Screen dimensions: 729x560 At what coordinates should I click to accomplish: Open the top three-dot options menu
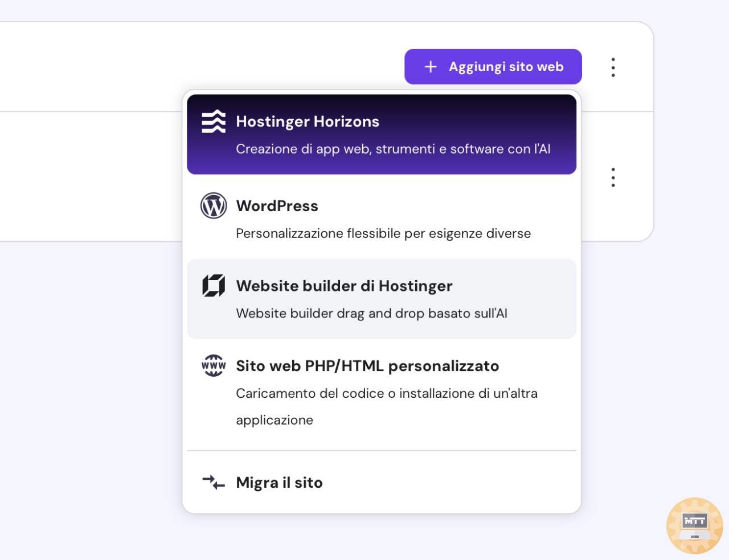pyautogui.click(x=613, y=67)
